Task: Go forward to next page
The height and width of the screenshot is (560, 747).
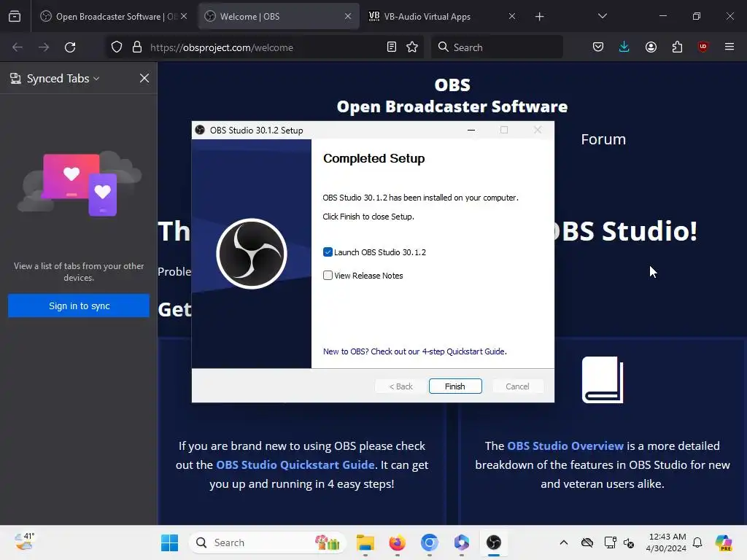Action: pos(44,47)
